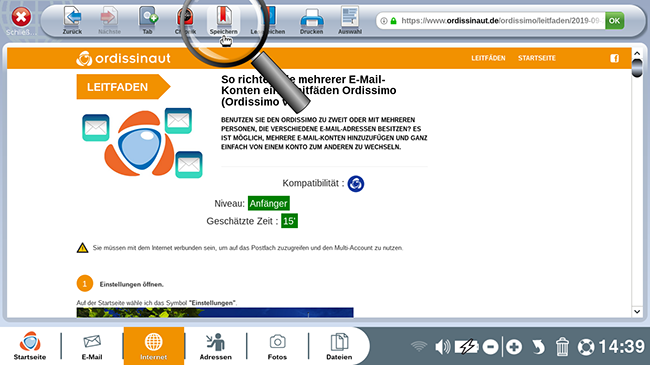Open Fotos in the bottom bar
Image resolution: width=650 pixels, height=365 pixels.
(277, 346)
